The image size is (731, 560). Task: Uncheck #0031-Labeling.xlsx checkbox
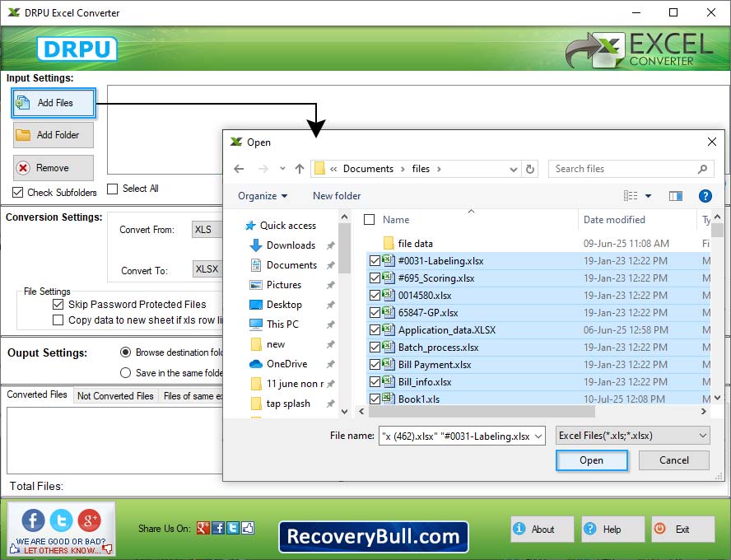point(375,261)
